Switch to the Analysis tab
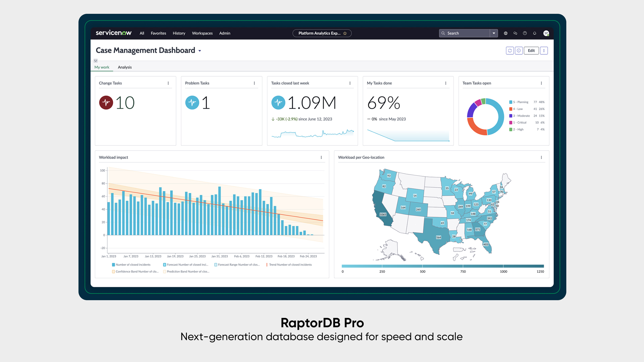 point(125,67)
